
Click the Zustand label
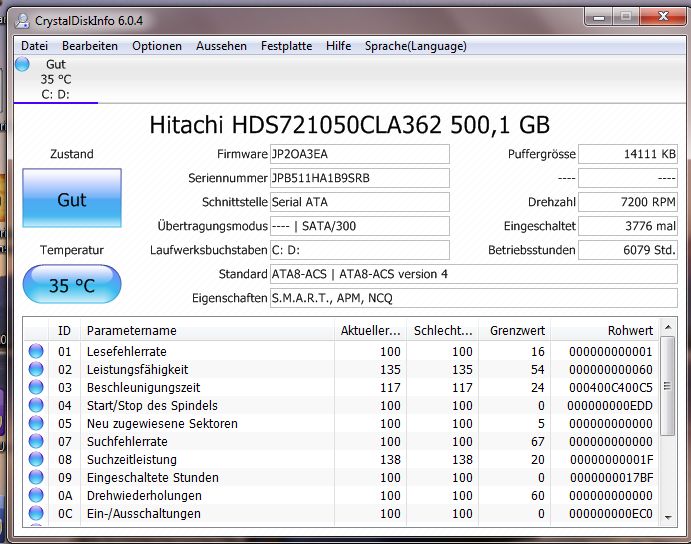pyautogui.click(x=72, y=154)
